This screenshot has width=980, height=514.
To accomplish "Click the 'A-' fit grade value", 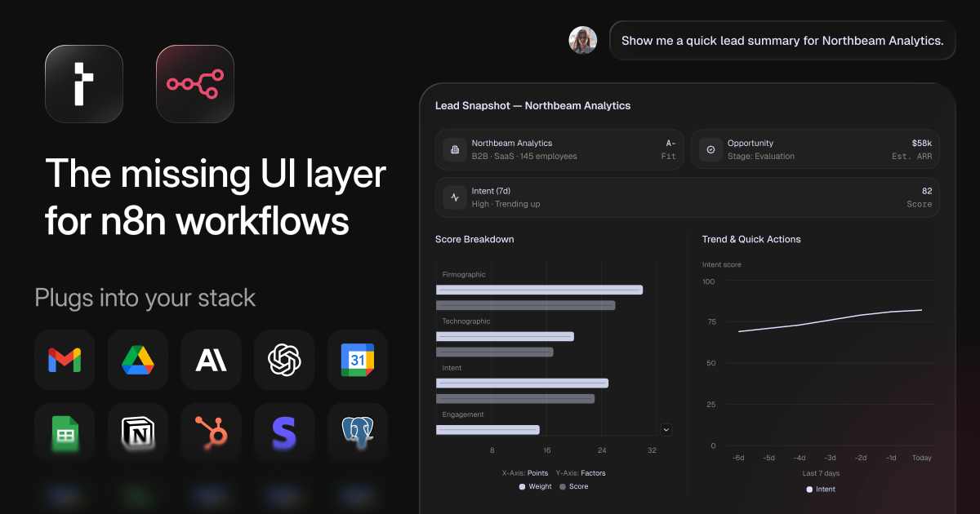I will click(x=671, y=144).
